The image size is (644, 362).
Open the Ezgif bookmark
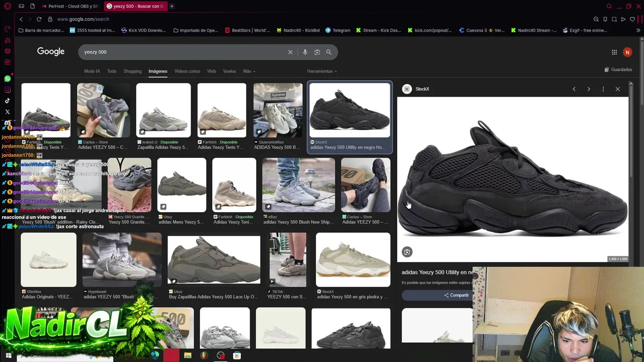pos(585,30)
